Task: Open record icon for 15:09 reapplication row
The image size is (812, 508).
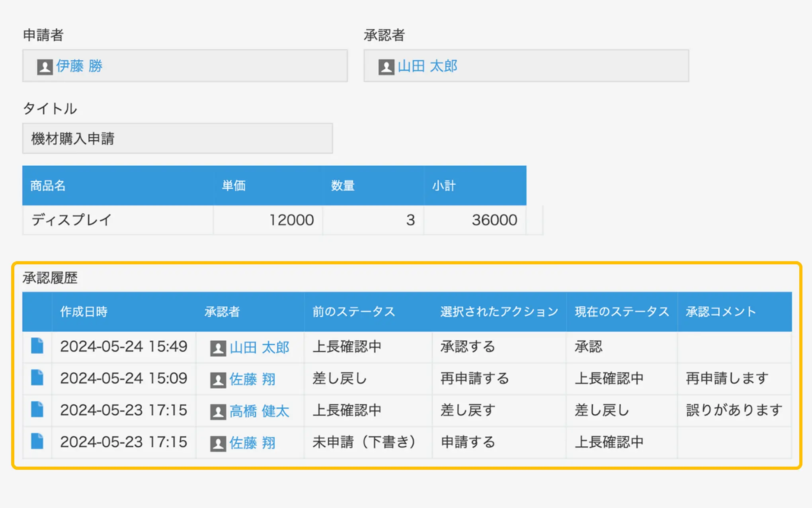Action: click(37, 378)
